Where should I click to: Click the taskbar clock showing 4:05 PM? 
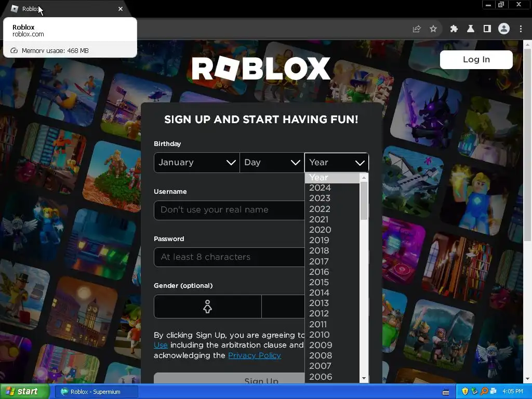(x=513, y=392)
